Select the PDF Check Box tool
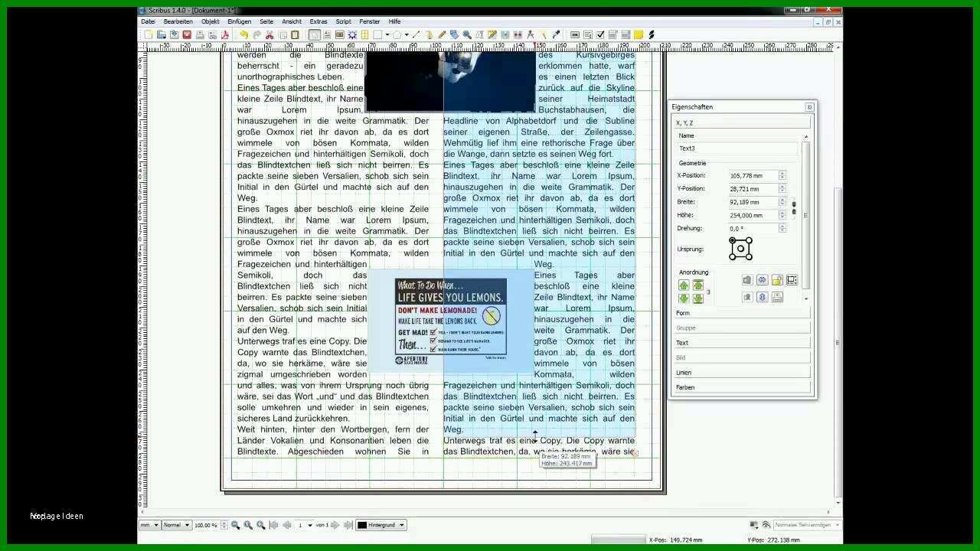 click(600, 34)
